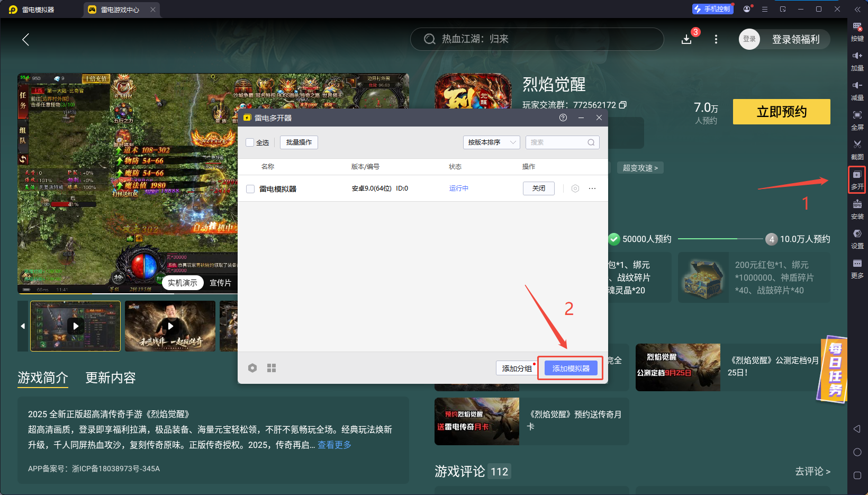This screenshot has height=495, width=868.
Task: Switch to 雷电模拟器 tab
Action: click(38, 10)
